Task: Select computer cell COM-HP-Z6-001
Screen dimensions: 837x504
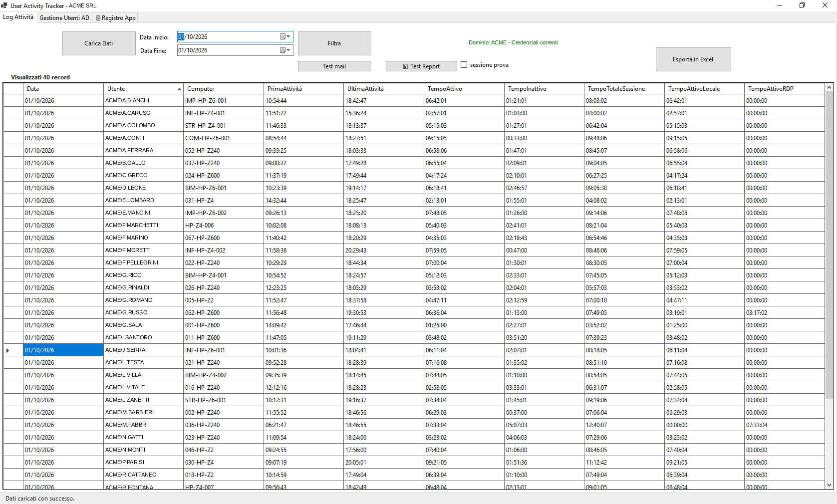Action: click(224, 138)
